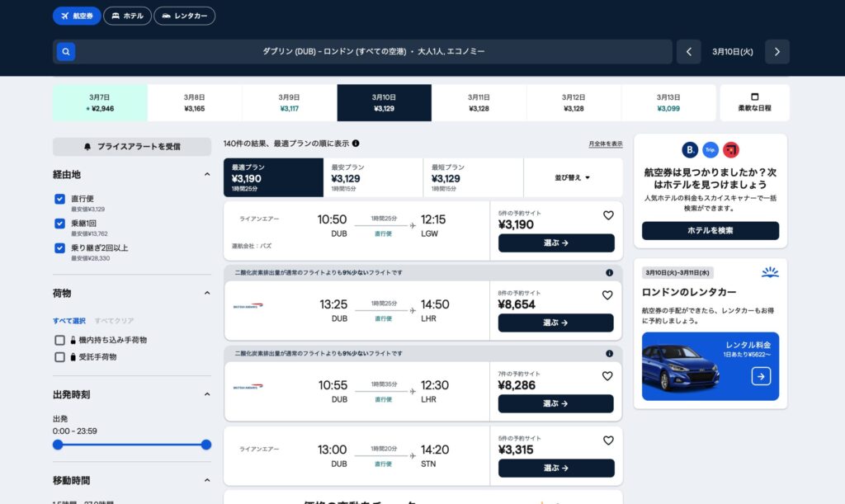845x504 pixels.
Task: Click the blue search magnifier icon
Action: coord(66,52)
